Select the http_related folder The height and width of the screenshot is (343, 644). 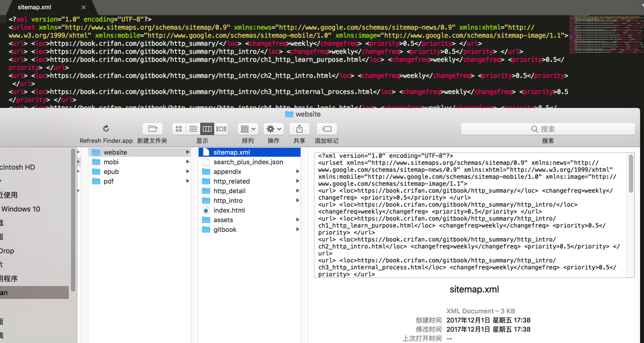pyautogui.click(x=250, y=181)
